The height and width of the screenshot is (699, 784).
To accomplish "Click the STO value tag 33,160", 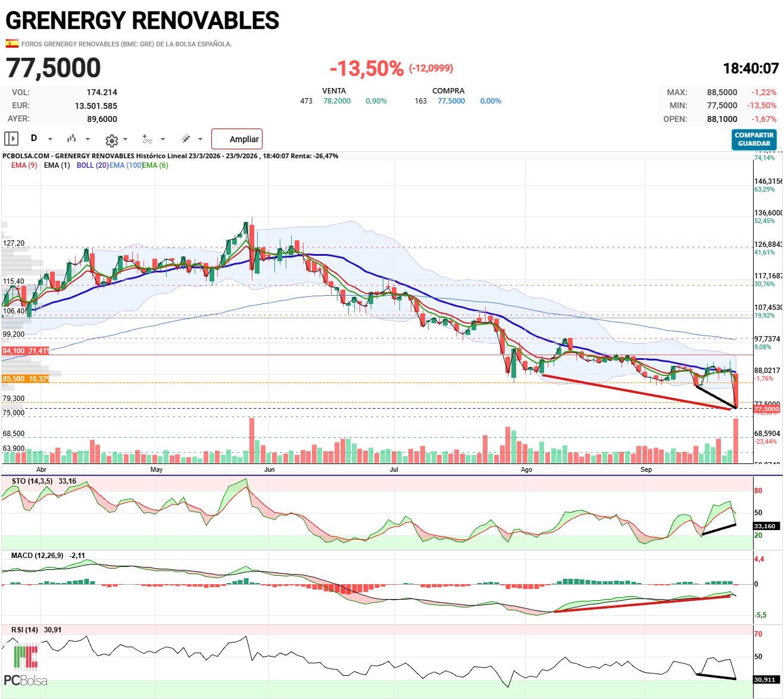I will tap(765, 526).
